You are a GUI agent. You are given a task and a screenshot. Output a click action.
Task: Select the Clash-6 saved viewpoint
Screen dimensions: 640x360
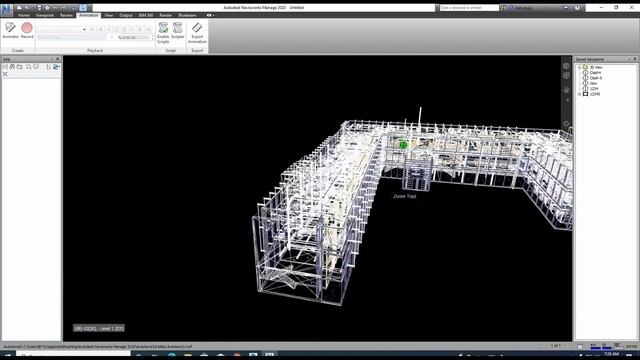[596, 78]
